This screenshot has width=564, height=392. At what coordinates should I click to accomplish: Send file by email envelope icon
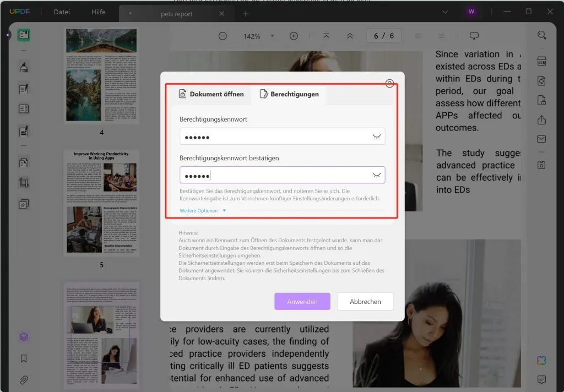[542, 139]
